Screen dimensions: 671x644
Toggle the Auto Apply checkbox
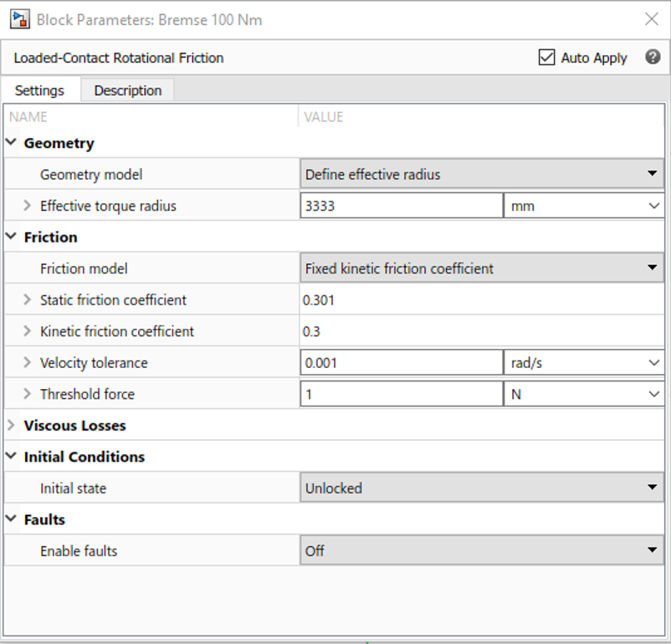[x=547, y=58]
